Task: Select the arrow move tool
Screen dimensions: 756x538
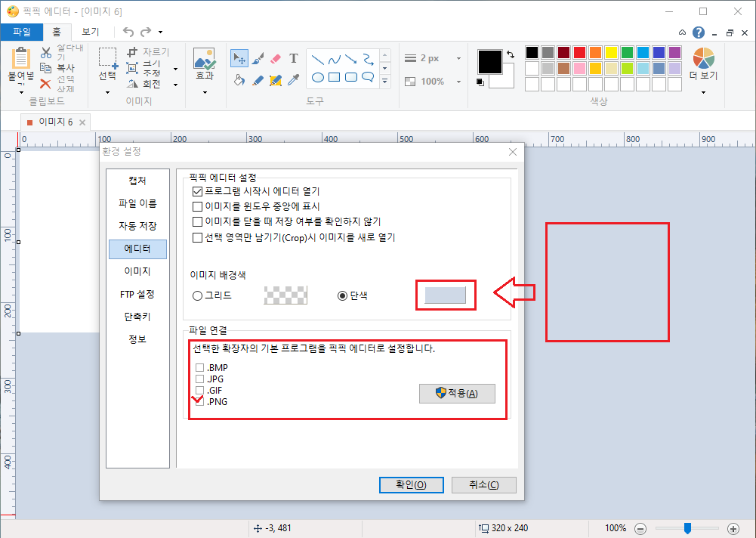Action: tap(239, 58)
